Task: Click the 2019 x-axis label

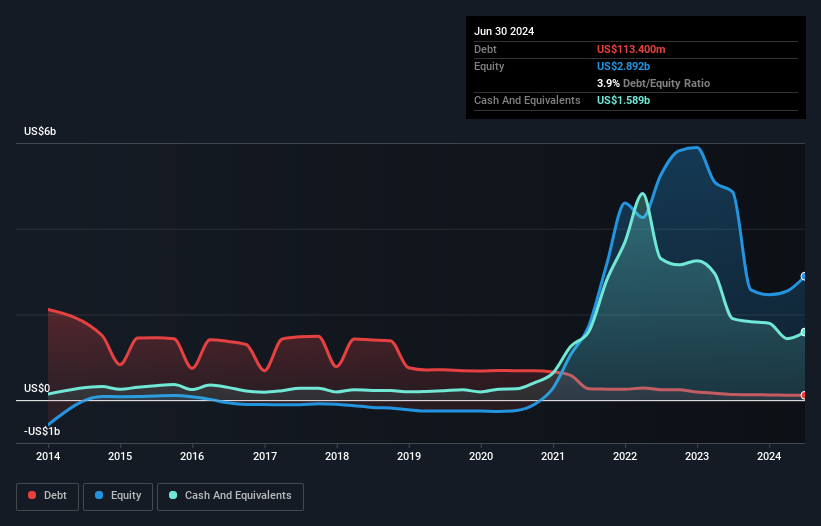Action: (x=409, y=456)
